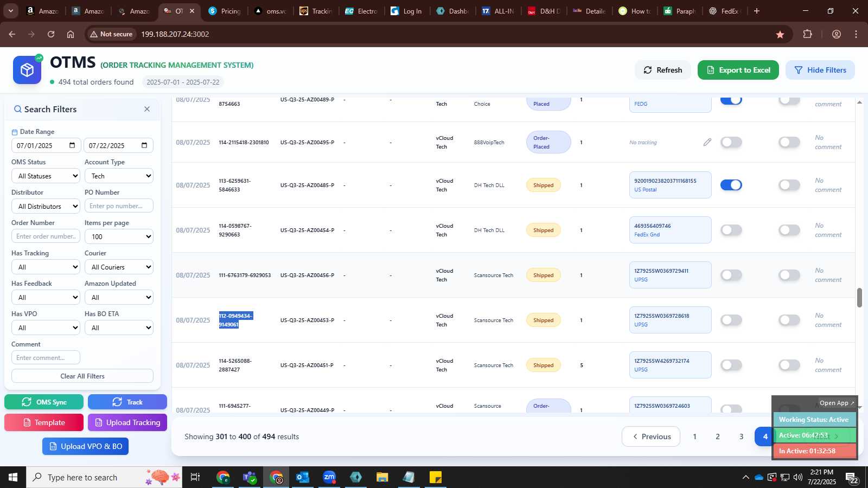Open the Amazon Updated dropdown
Viewport: 868px width, 488px height.
click(x=119, y=297)
